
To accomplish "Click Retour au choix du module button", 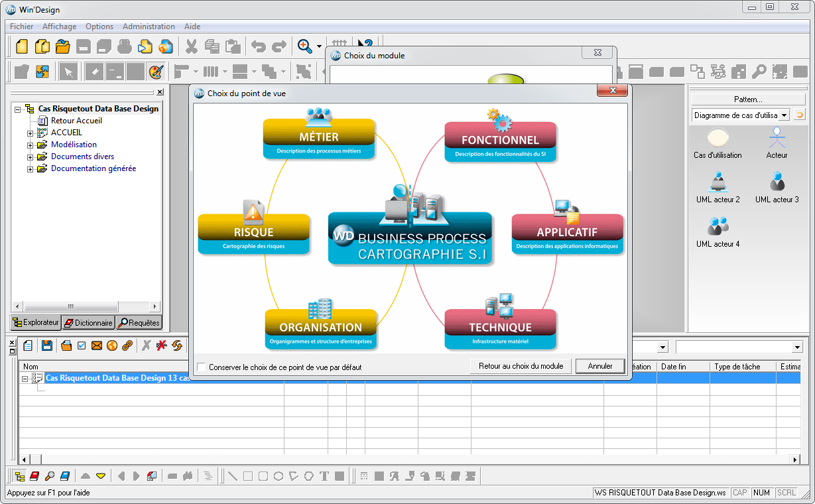I will (521, 366).
